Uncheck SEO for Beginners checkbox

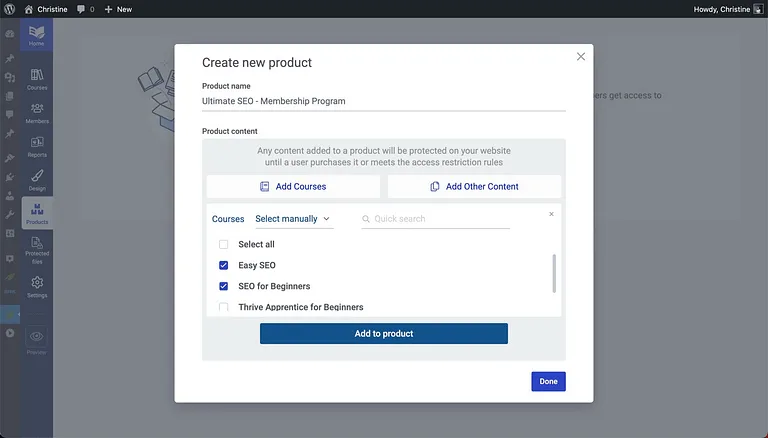tap(223, 286)
